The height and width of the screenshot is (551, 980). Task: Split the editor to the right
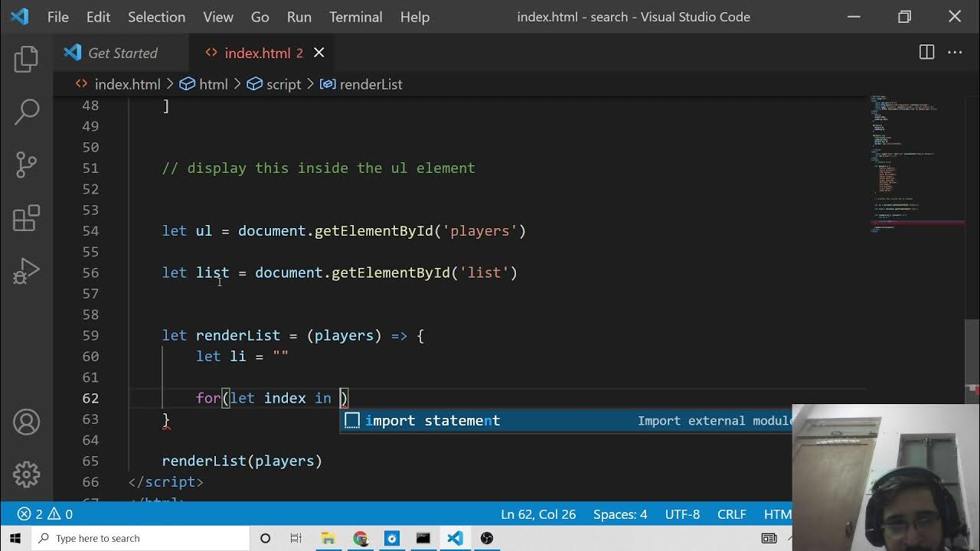coord(926,53)
